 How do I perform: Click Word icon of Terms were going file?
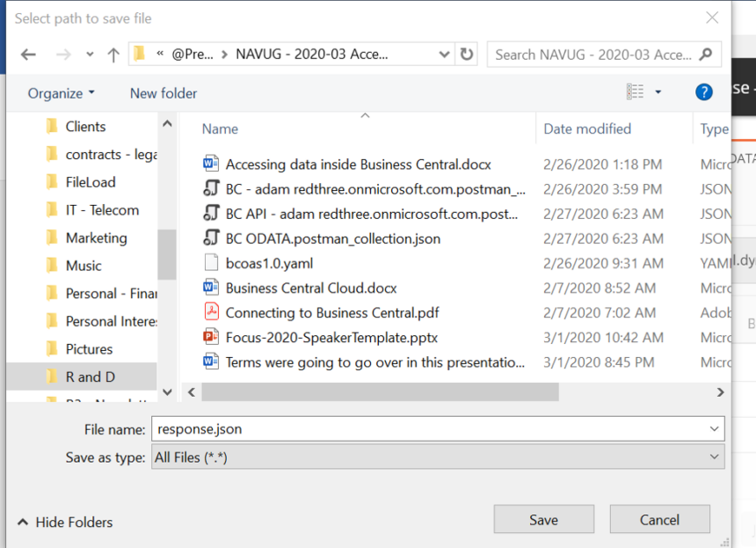click(211, 362)
